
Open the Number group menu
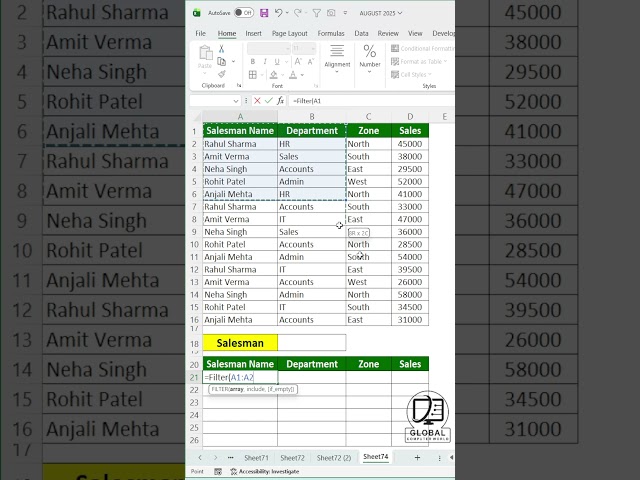point(370,59)
